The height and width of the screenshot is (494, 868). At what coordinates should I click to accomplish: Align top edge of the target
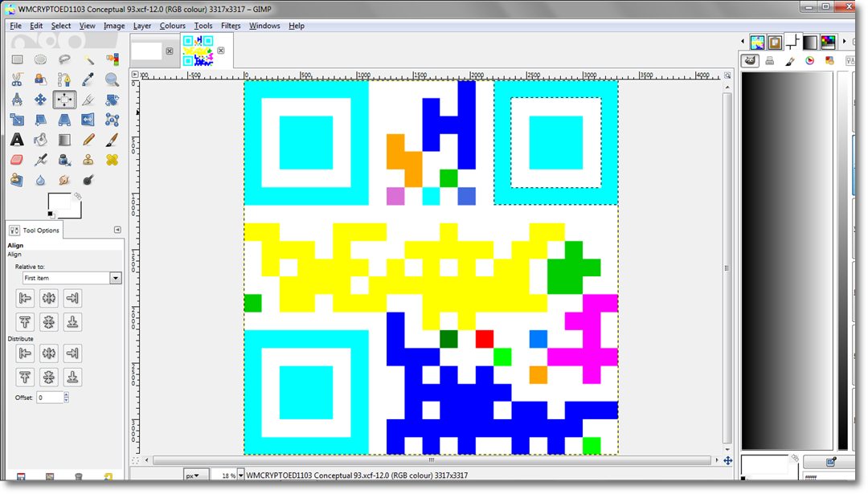(25, 322)
